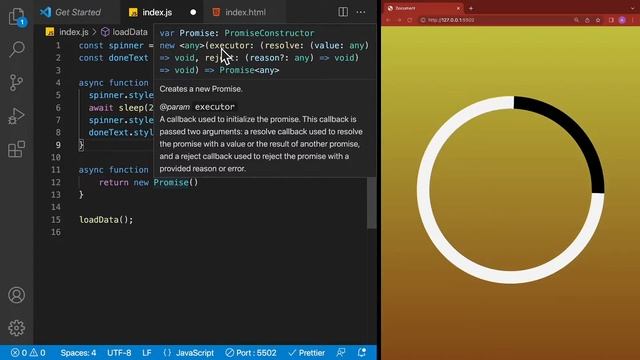
Task: Open the Accounts menu icon
Action: [17, 295]
